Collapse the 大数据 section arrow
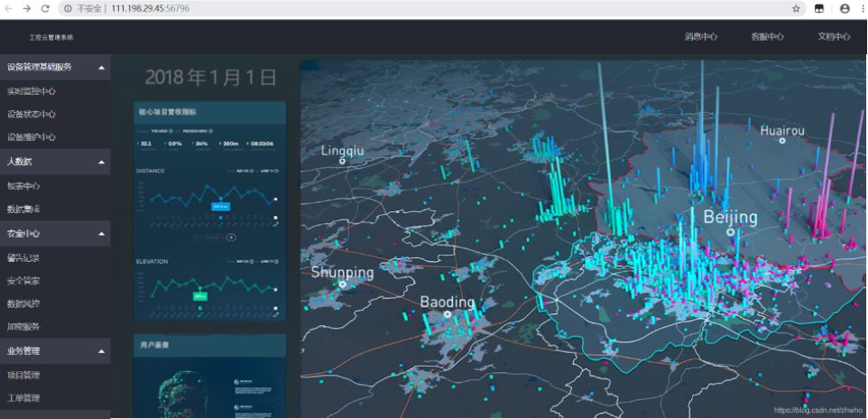Screen dimensions: 868x419 101,163
